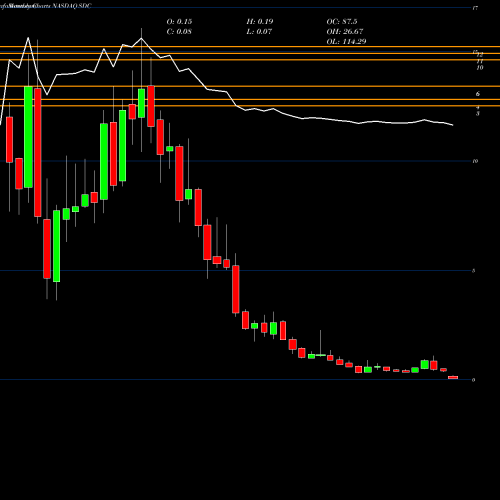
Task: Click the low value L: 0.07
Action: click(259, 31)
